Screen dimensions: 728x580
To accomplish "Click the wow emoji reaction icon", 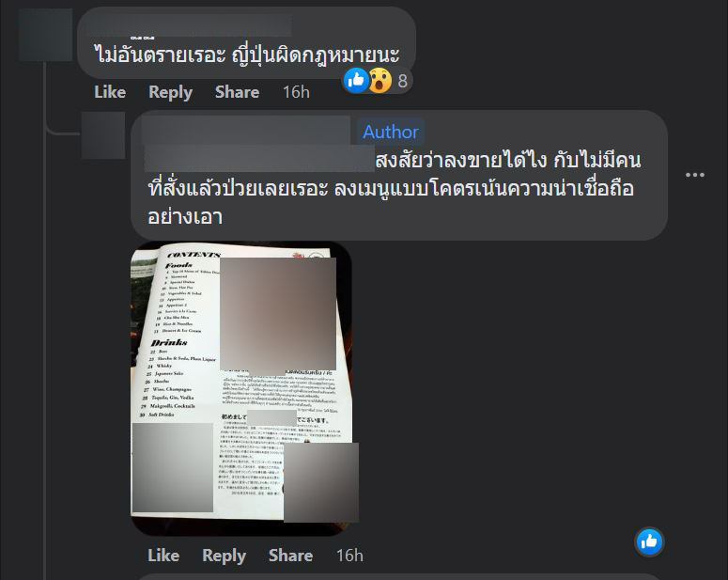I will (380, 81).
